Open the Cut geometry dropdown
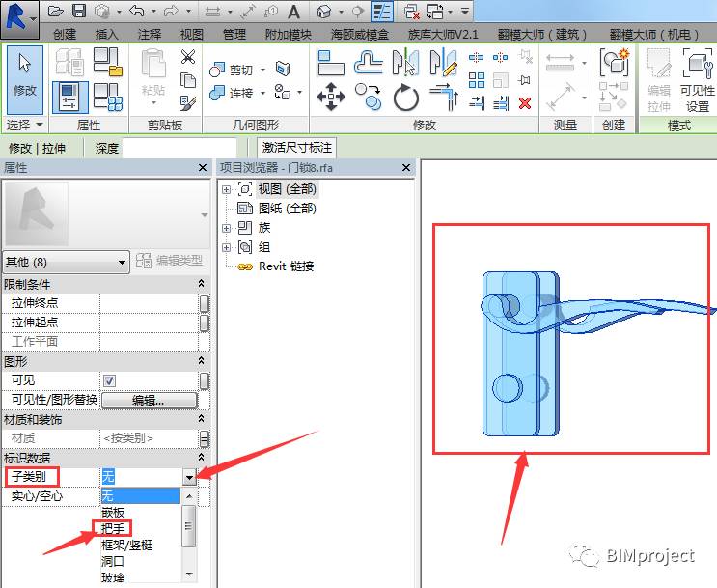 click(x=262, y=70)
